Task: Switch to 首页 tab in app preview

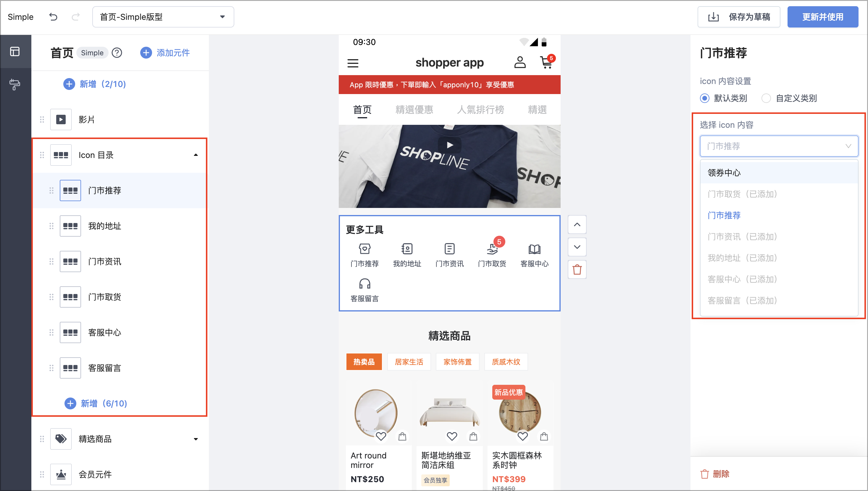Action: (x=362, y=110)
